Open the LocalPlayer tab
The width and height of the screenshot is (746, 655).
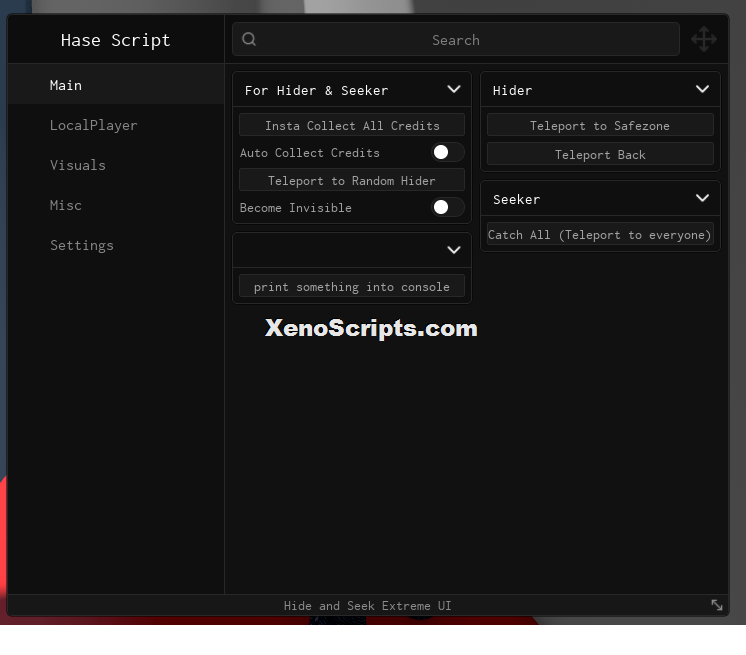point(93,125)
